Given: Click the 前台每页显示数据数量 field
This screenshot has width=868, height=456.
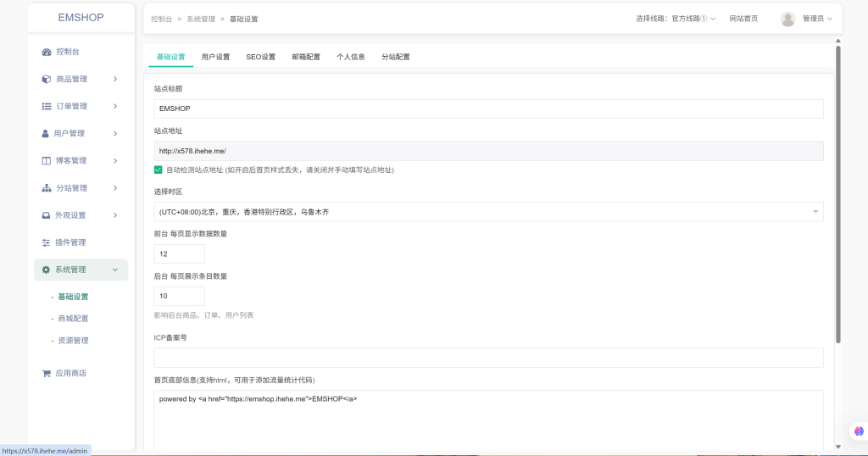Looking at the screenshot, I should tap(180, 254).
